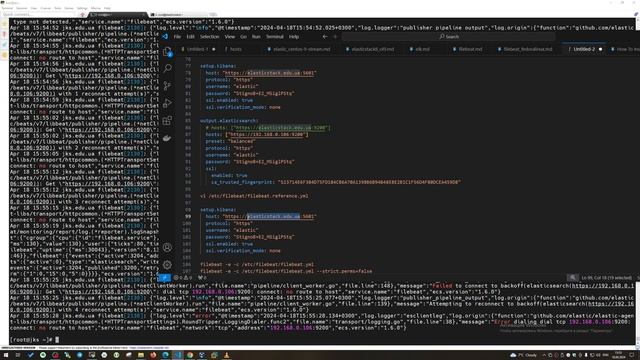
Task: Open MobaXterm Settings menu
Action: click(82, 8)
